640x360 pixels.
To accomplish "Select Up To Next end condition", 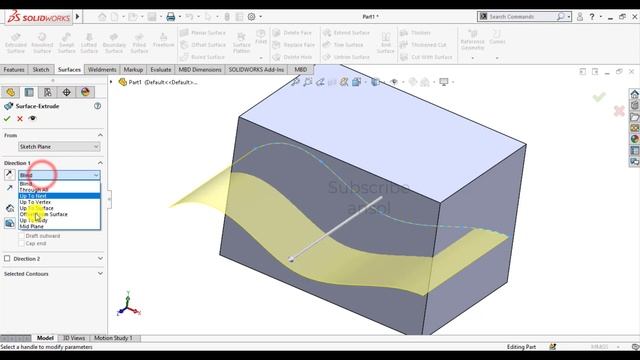I will pos(59,196).
